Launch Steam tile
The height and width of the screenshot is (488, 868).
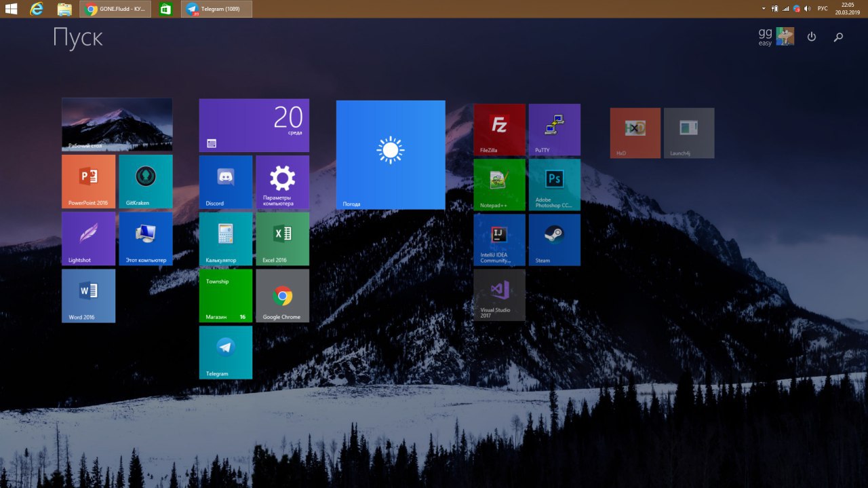click(x=554, y=240)
